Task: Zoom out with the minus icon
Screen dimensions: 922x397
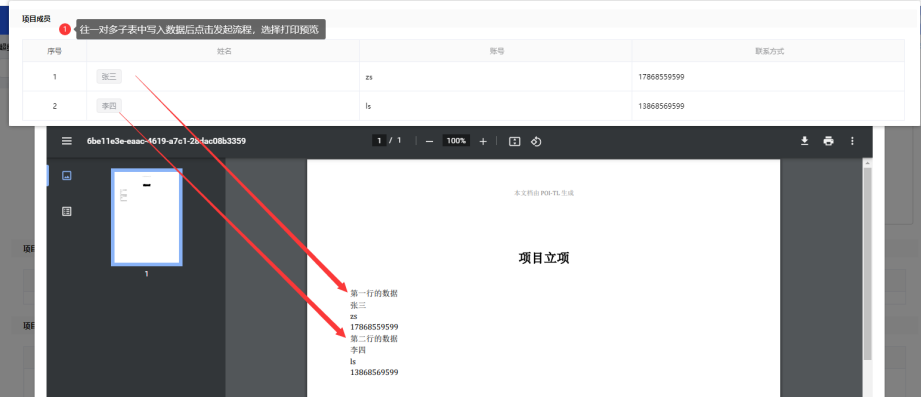Action: point(429,141)
